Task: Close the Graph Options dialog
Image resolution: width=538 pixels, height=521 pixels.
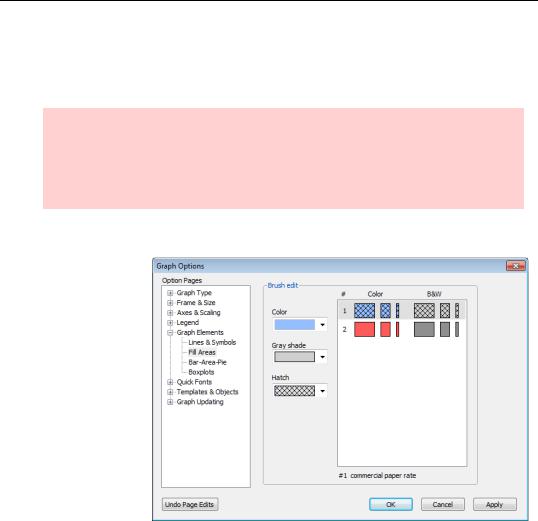Action: point(516,266)
